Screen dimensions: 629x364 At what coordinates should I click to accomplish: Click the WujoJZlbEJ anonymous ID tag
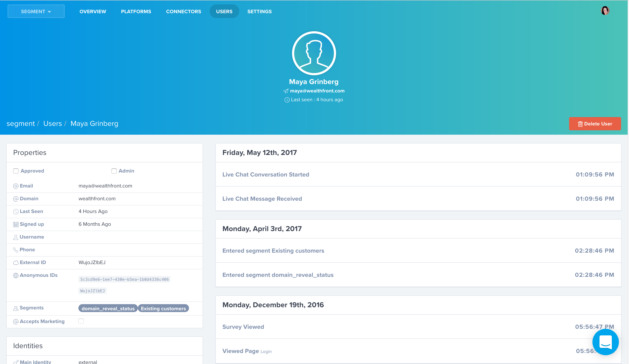[92, 291]
